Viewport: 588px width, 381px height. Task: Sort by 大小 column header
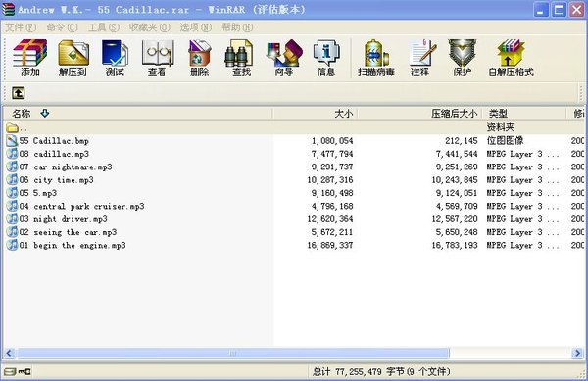[x=316, y=114]
